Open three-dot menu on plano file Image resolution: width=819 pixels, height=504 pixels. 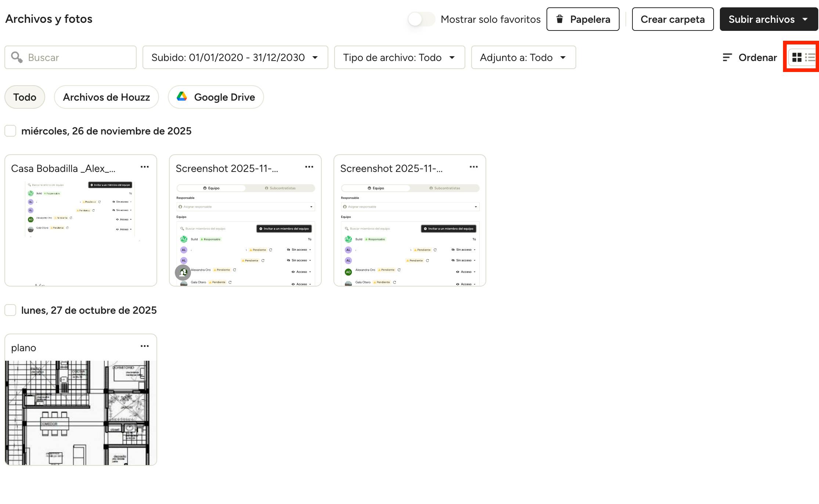coord(145,346)
